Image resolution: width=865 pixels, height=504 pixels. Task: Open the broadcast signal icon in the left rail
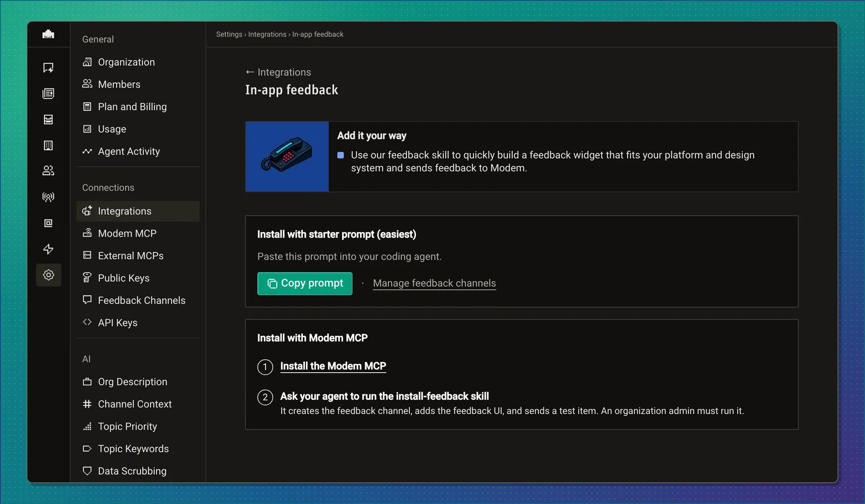tap(48, 197)
